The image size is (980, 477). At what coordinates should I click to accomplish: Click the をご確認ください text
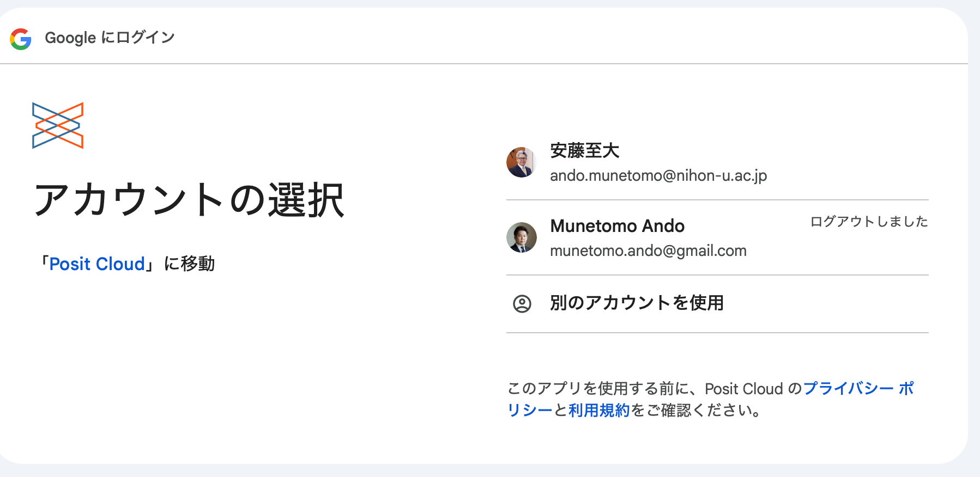[695, 410]
